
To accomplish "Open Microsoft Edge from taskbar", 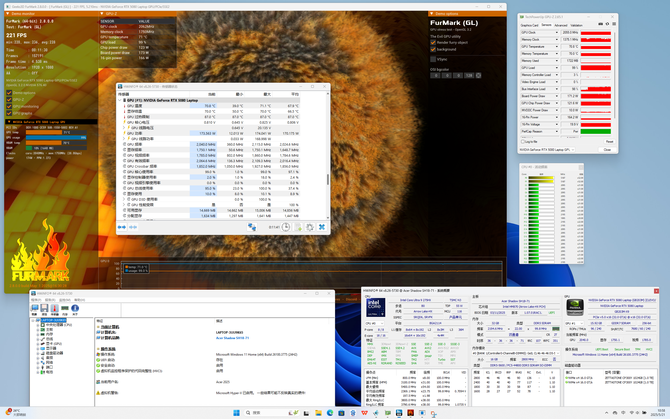I will [x=330, y=413].
